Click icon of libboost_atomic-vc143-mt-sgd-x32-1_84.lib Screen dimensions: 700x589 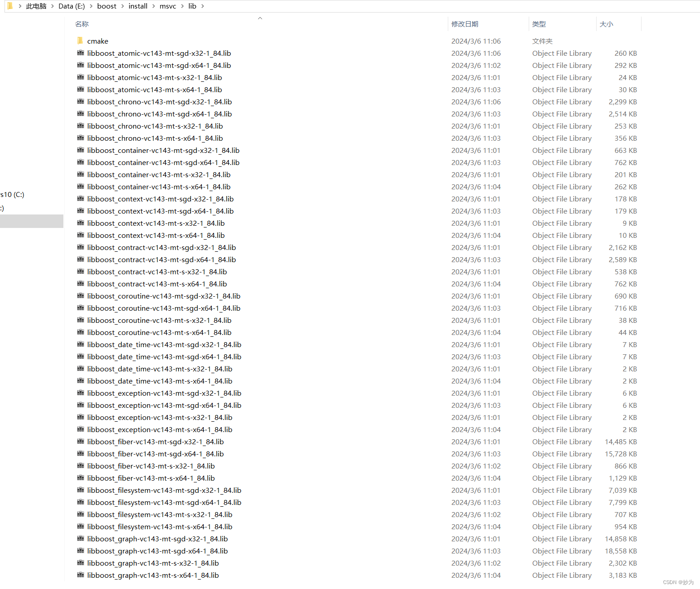click(x=80, y=53)
